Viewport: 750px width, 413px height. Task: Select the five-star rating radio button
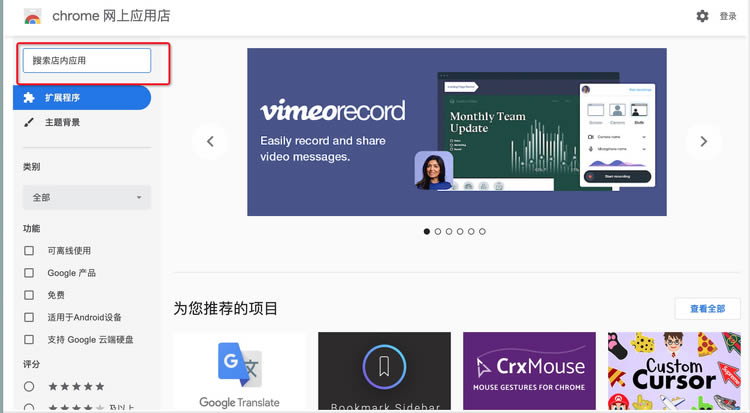click(29, 386)
